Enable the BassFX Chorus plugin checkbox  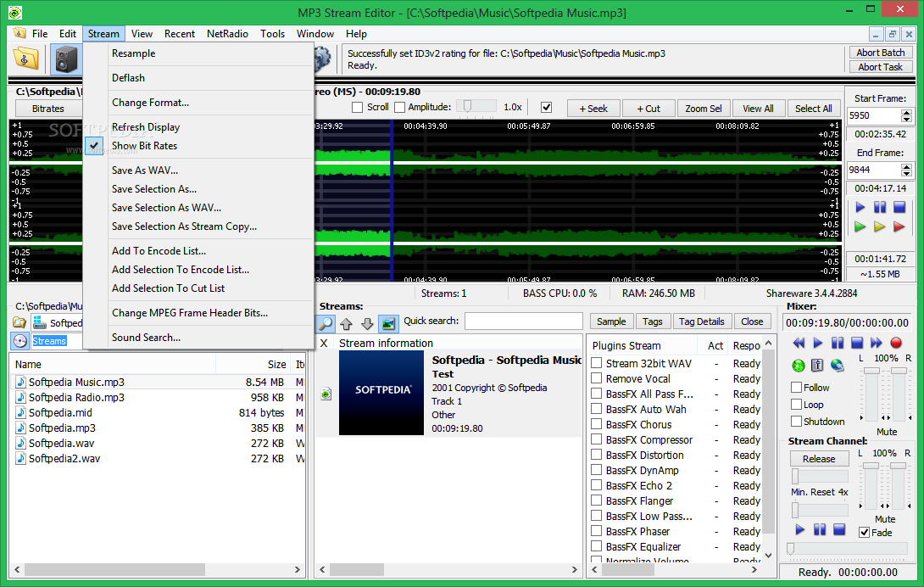click(x=596, y=423)
